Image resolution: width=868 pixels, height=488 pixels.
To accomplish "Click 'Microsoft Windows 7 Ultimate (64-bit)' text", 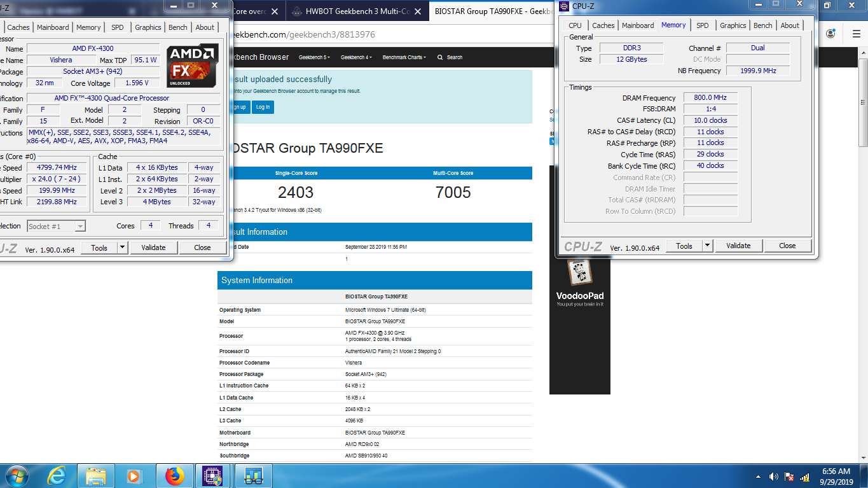I will pos(385,310).
